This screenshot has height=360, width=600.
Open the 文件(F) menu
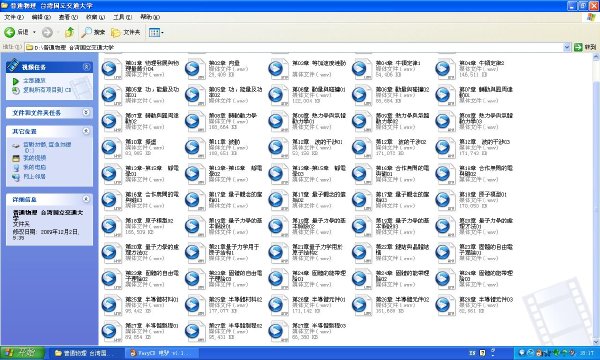point(14,17)
